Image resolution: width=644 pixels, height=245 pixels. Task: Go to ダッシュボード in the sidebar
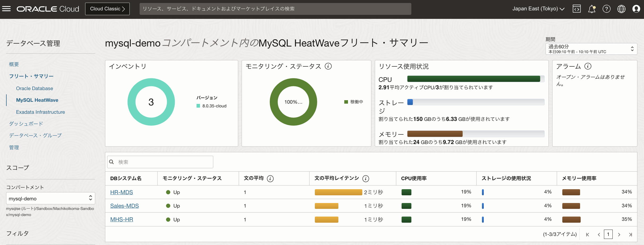pyautogui.click(x=26, y=124)
